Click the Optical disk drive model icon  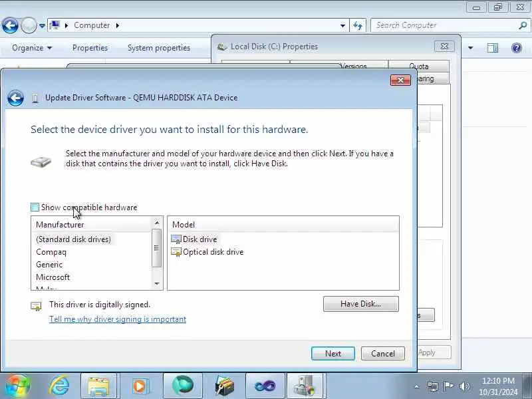click(x=176, y=252)
